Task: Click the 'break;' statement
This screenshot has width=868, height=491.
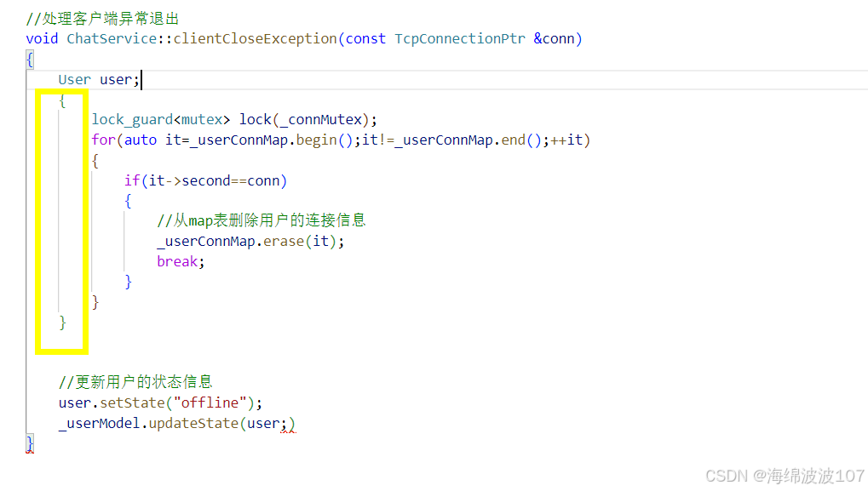Action: [181, 261]
